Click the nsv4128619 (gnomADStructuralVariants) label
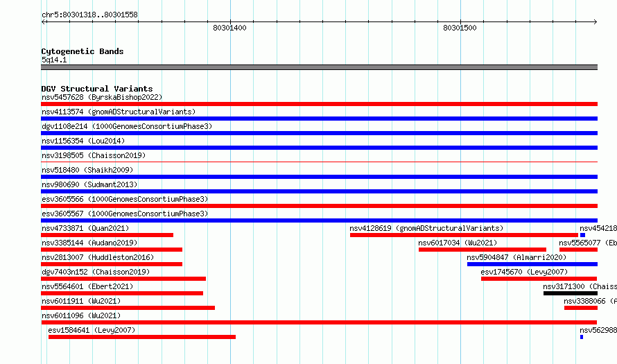 point(426,228)
